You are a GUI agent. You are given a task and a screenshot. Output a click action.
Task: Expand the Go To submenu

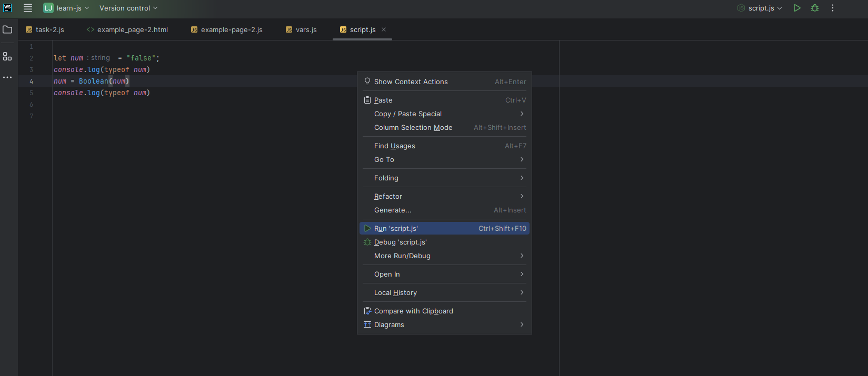[445, 159]
